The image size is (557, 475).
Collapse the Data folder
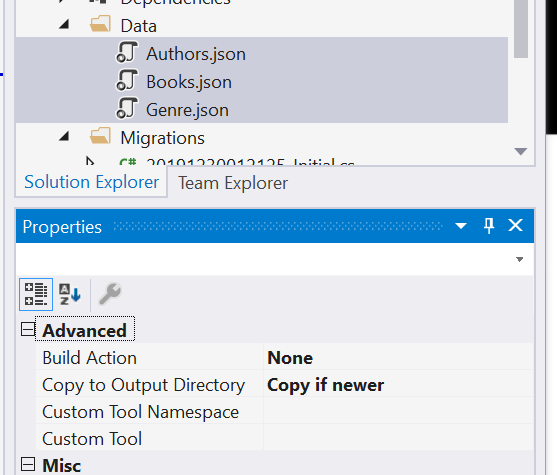64,24
